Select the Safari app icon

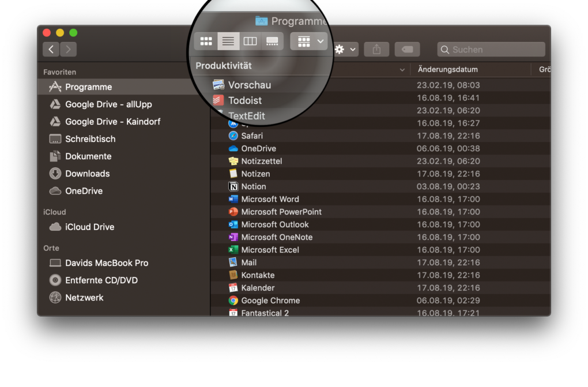point(233,136)
